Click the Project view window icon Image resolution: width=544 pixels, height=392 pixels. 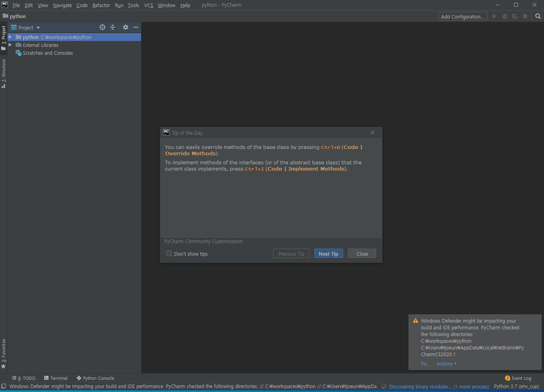[14, 28]
